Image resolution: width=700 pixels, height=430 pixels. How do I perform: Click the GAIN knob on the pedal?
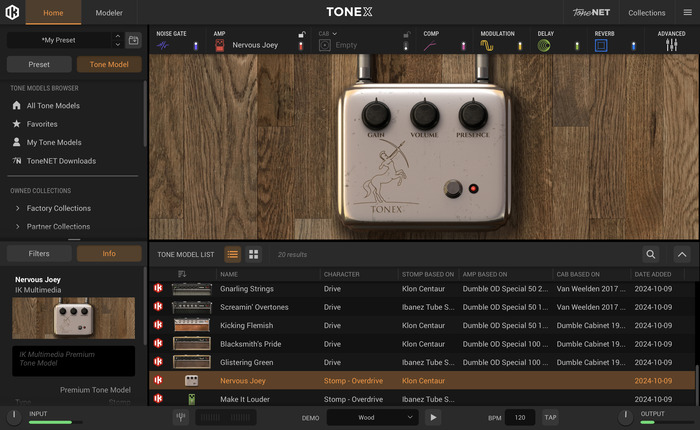pyautogui.click(x=379, y=113)
